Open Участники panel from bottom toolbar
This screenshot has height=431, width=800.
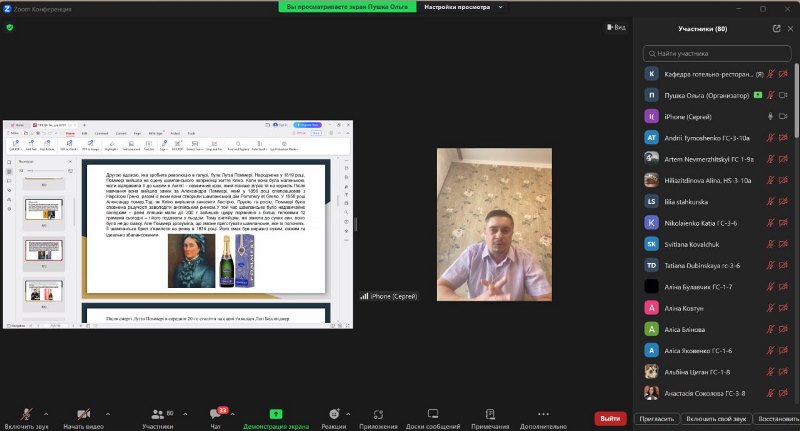[158, 418]
